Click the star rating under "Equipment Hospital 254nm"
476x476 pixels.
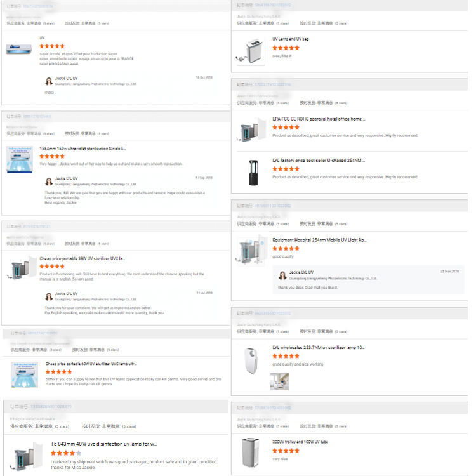point(286,249)
